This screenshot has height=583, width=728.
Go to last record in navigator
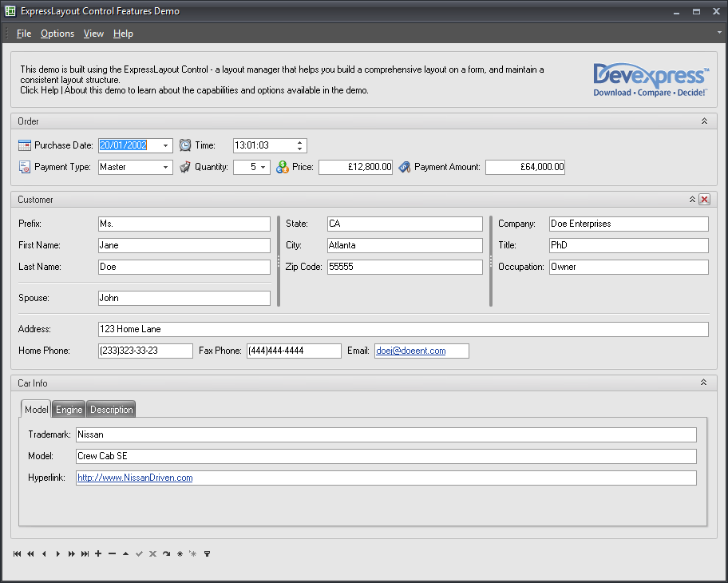click(85, 553)
